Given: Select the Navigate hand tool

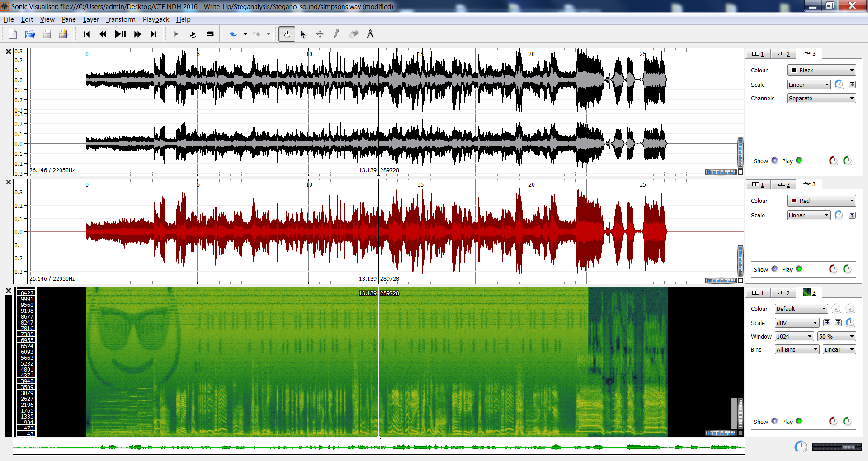Looking at the screenshot, I should [x=287, y=34].
